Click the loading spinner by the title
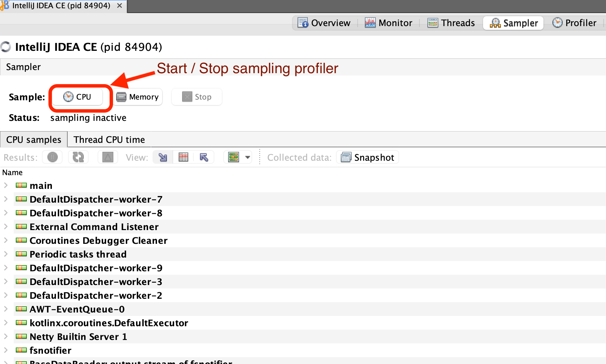 5,47
